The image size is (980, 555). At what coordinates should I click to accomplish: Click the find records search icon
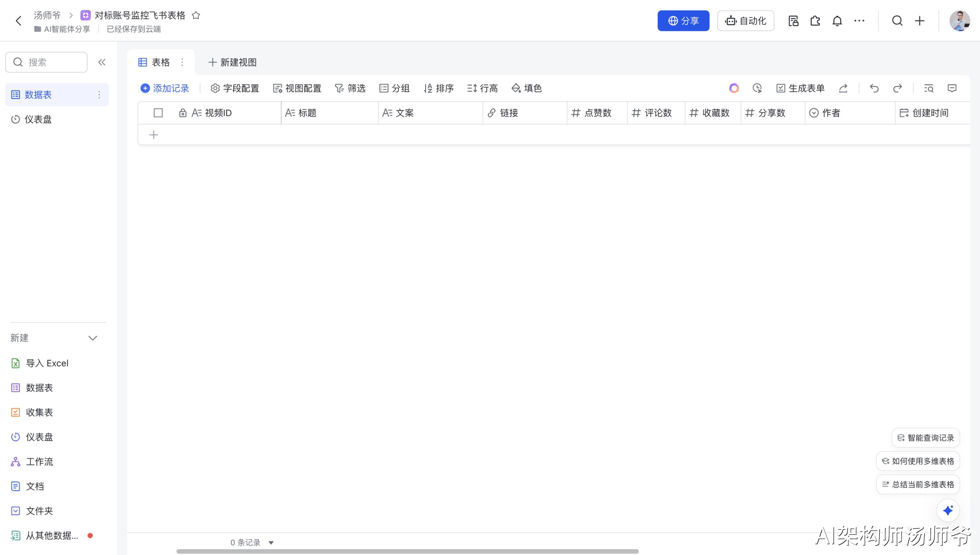[x=928, y=88]
